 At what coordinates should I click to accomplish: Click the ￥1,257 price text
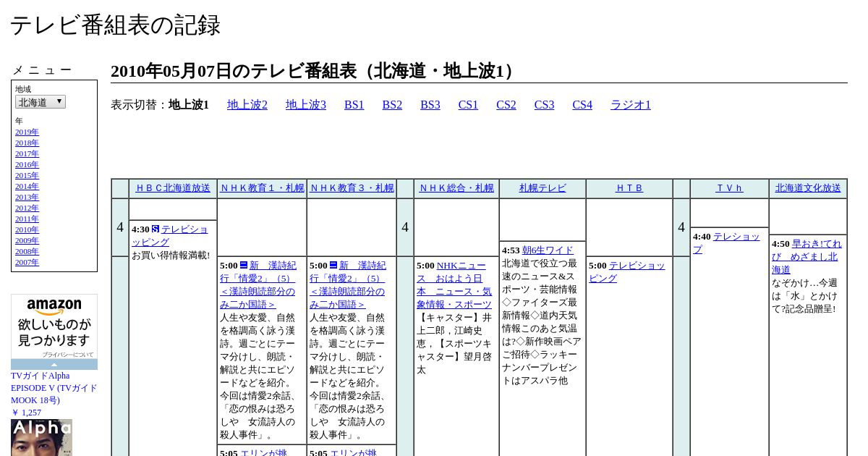tap(26, 413)
